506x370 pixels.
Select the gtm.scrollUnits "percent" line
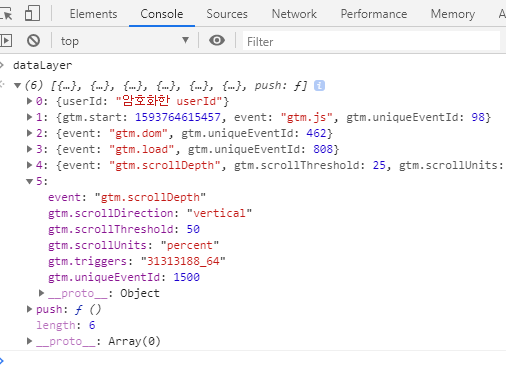click(x=133, y=245)
